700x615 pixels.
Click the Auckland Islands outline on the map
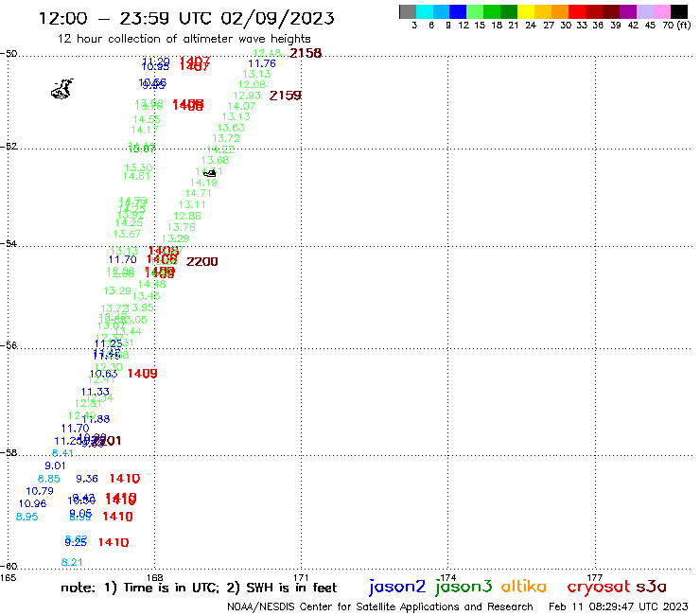62,88
